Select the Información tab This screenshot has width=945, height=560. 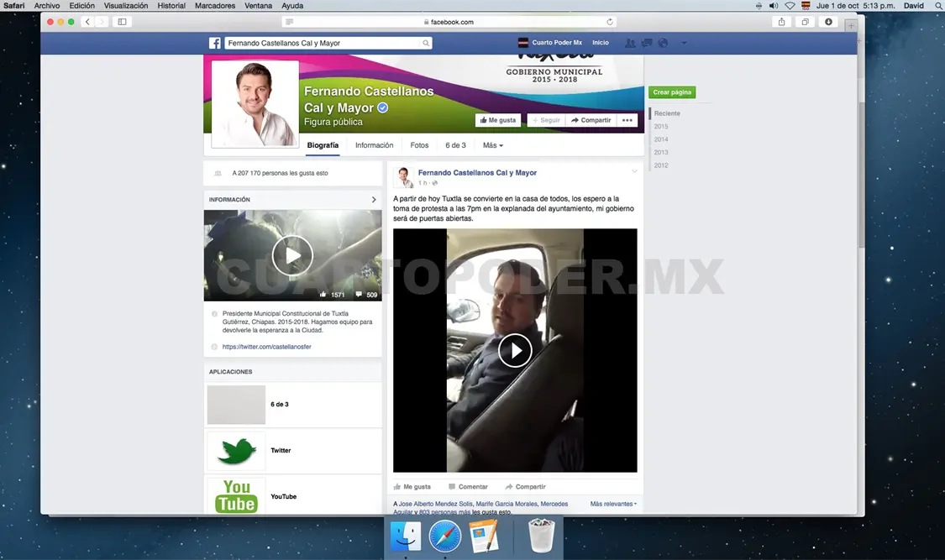click(x=375, y=145)
